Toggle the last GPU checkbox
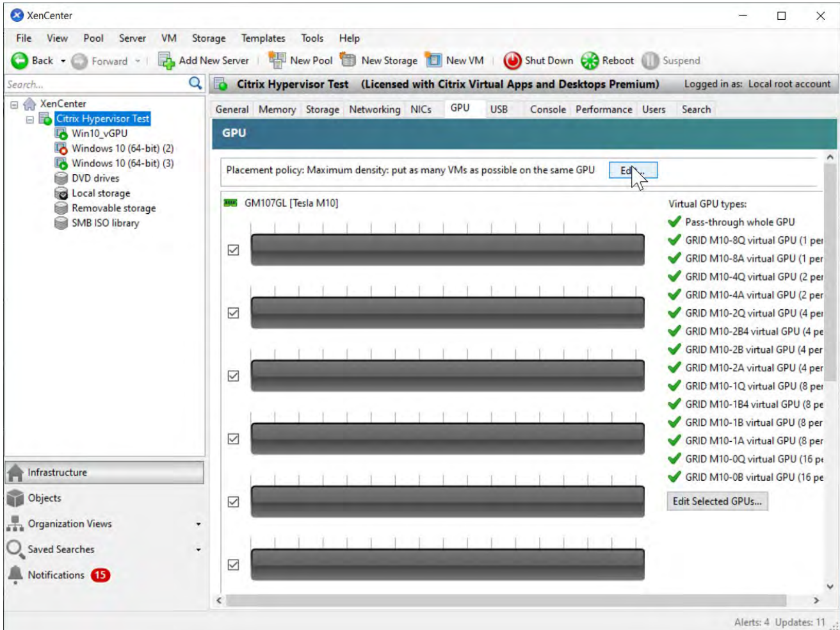 pyautogui.click(x=234, y=565)
